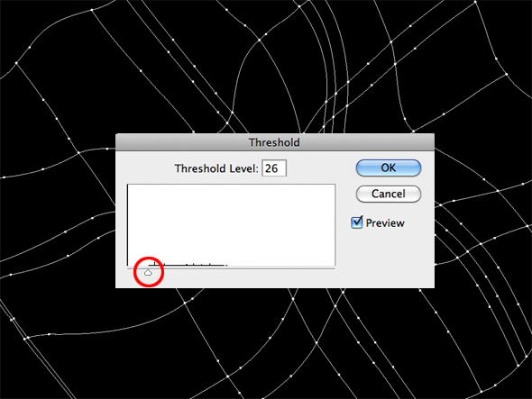Click the Threshold dialog title bar
This screenshot has height=399, width=532.
[x=275, y=142]
